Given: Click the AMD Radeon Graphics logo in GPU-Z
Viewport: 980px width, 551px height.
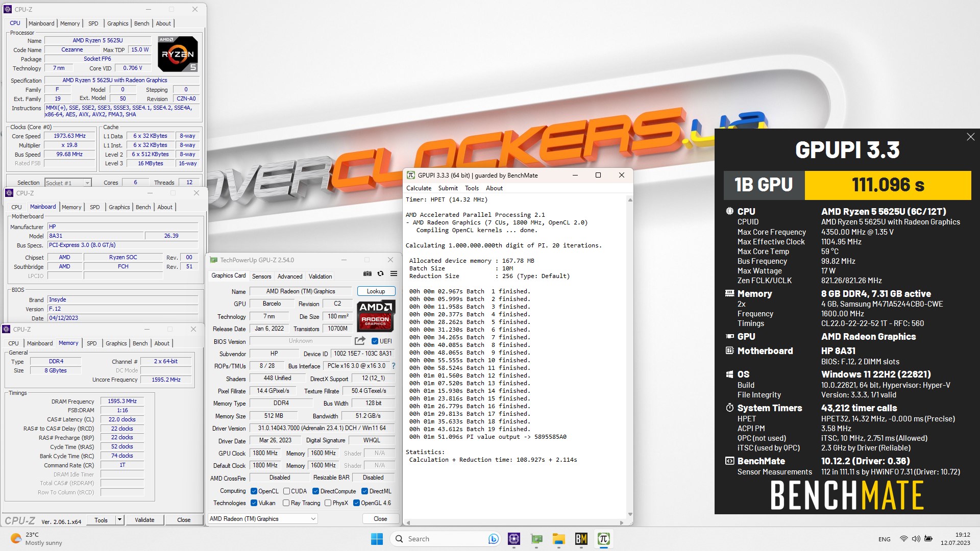Looking at the screenshot, I should coord(376,315).
